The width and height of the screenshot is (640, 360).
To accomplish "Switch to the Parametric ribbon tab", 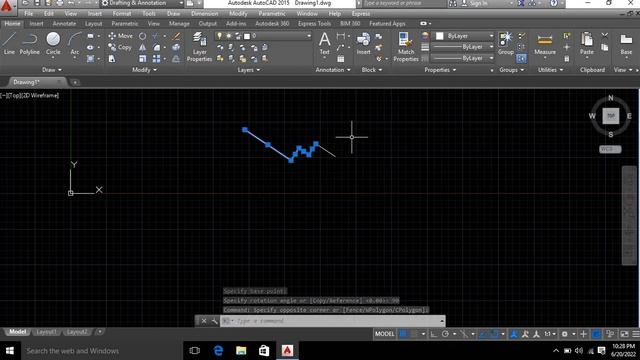I will [x=124, y=24].
